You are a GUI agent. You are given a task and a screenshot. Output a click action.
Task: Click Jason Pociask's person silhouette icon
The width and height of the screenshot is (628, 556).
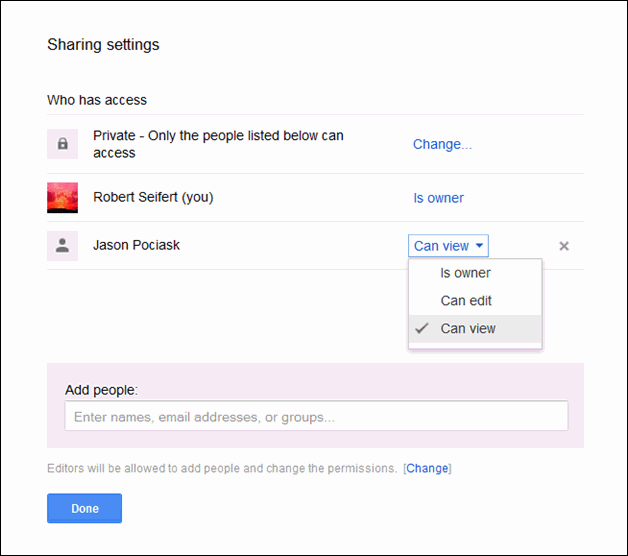click(62, 246)
